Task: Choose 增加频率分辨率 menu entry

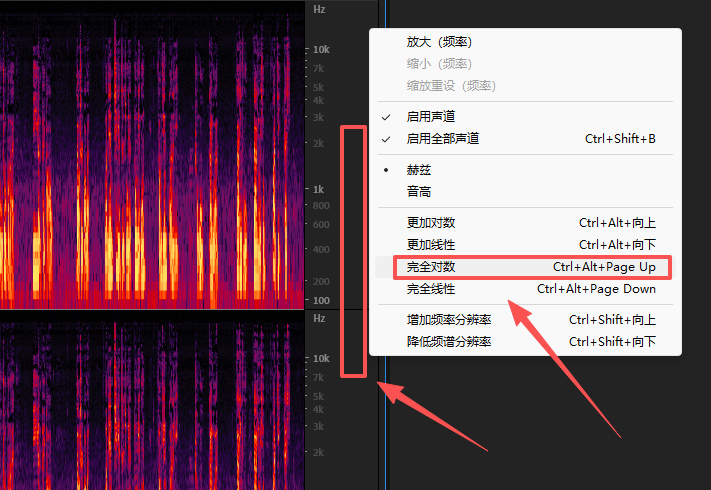Action: tap(525, 320)
